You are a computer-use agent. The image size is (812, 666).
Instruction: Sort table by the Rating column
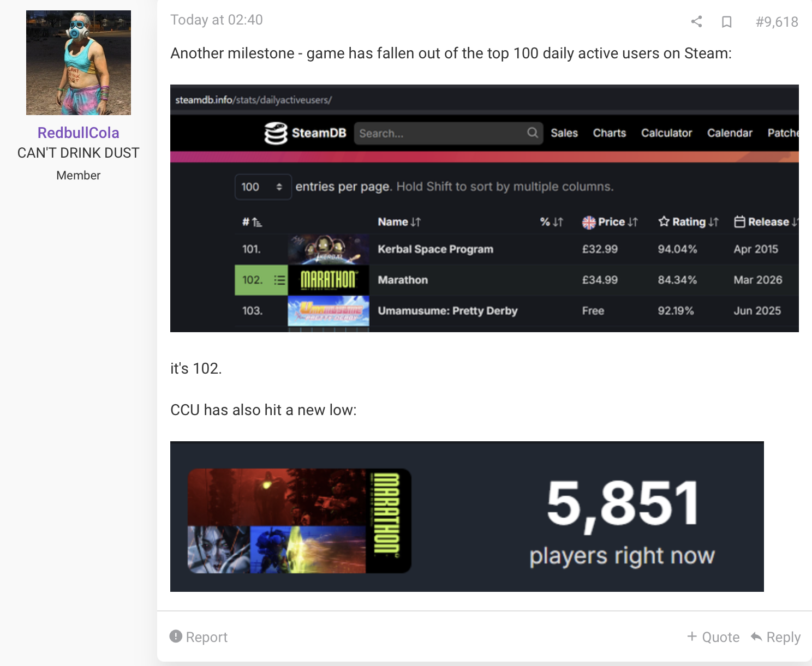click(x=689, y=222)
